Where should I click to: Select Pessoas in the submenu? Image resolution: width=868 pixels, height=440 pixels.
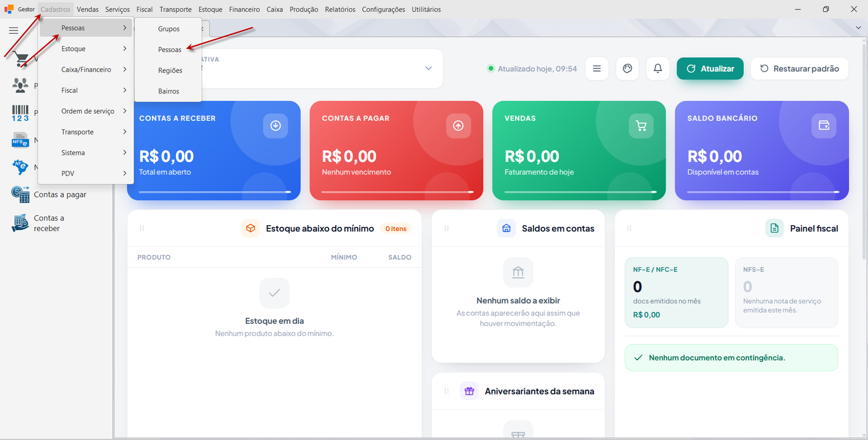click(168, 50)
